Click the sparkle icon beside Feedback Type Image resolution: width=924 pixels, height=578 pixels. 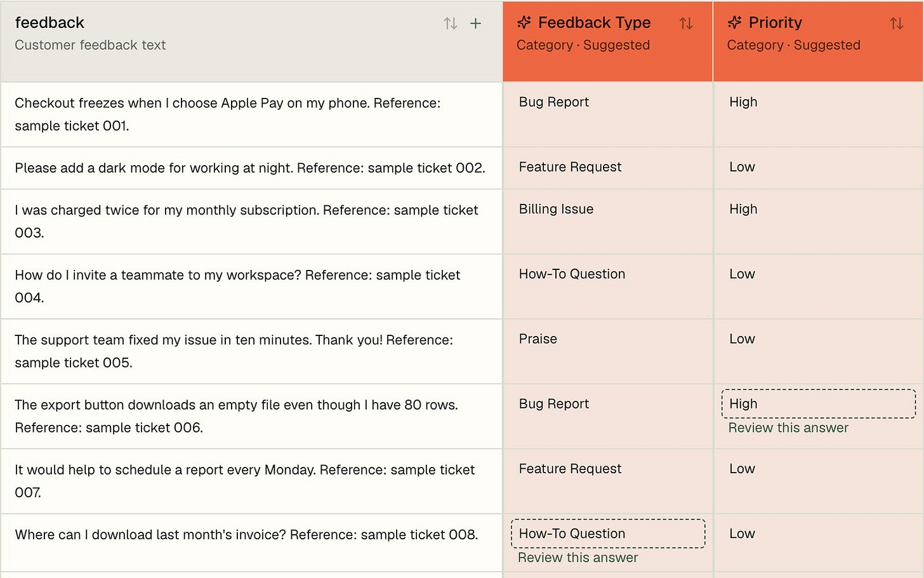coord(524,23)
